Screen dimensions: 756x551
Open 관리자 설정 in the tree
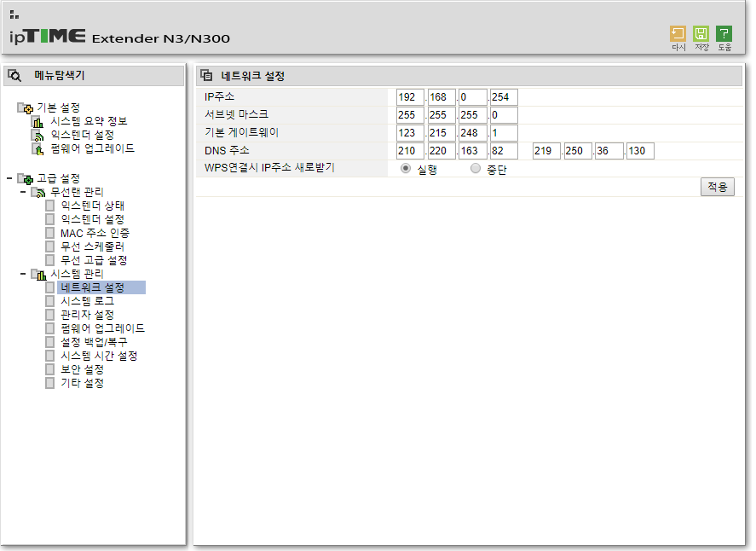87,315
